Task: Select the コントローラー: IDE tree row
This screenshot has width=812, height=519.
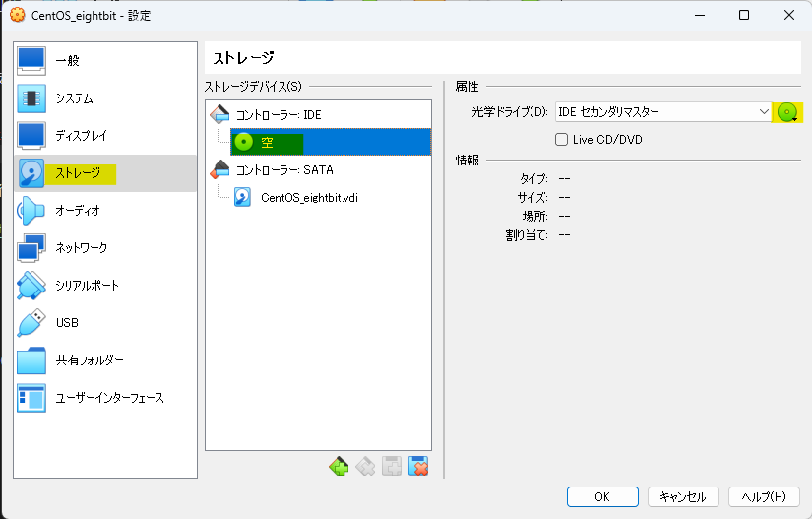Action: [x=319, y=114]
